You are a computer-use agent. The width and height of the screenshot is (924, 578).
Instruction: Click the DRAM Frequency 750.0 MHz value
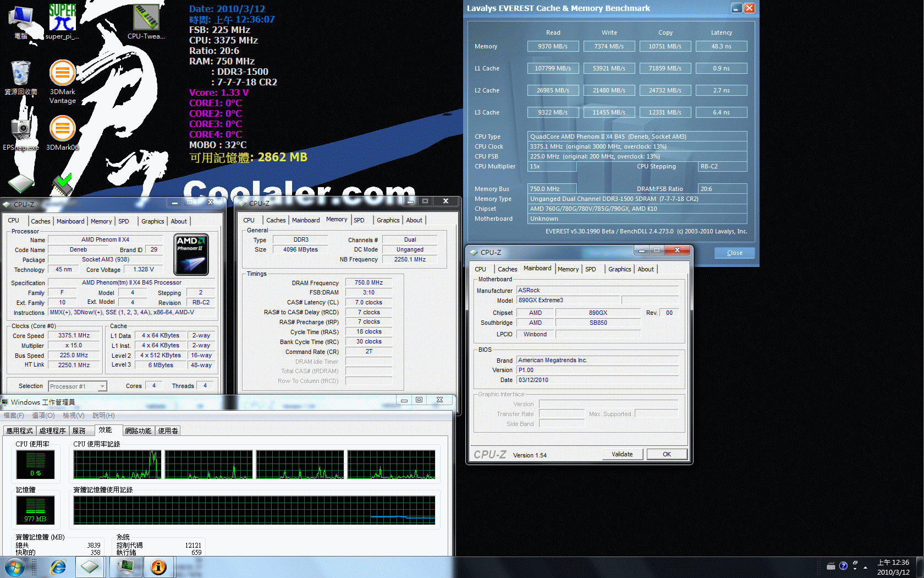[369, 282]
